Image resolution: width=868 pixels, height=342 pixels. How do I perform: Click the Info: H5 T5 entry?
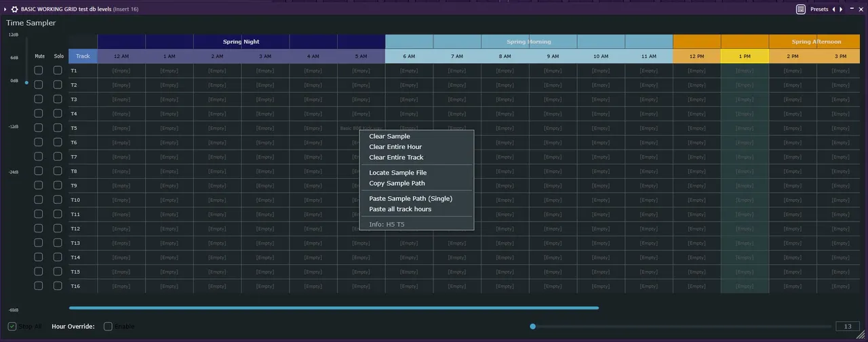click(416, 224)
